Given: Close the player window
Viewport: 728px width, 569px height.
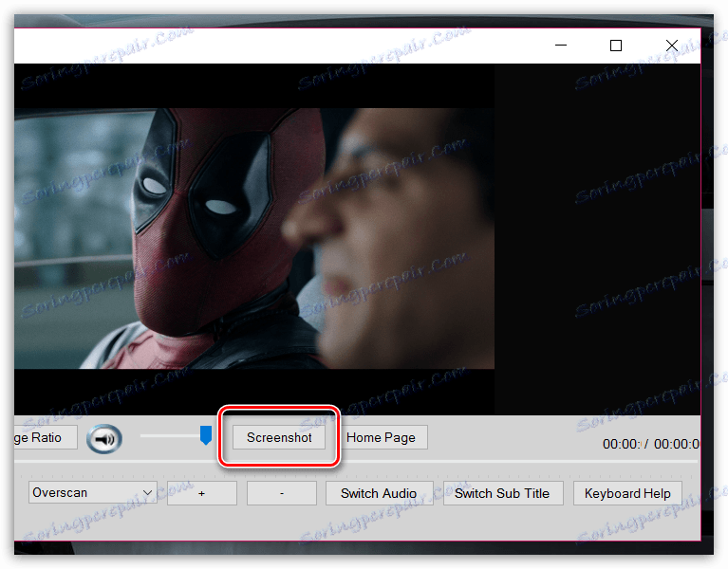Looking at the screenshot, I should point(671,46).
